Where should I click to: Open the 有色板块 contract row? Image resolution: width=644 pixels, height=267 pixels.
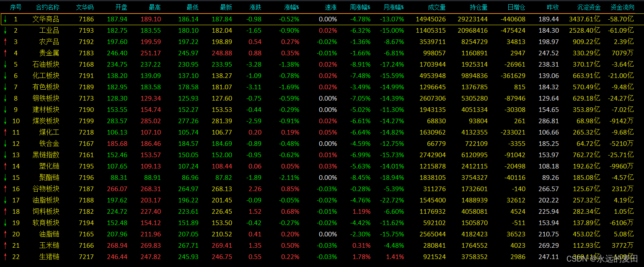46,87
